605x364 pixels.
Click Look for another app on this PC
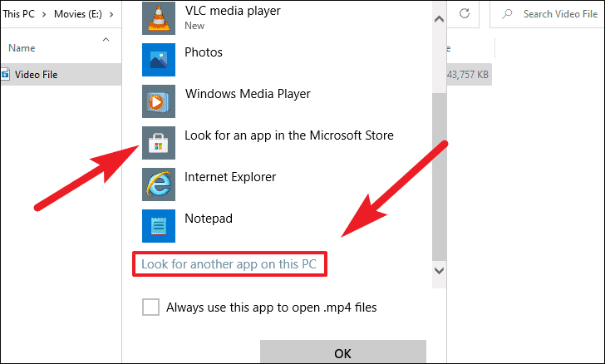[229, 264]
